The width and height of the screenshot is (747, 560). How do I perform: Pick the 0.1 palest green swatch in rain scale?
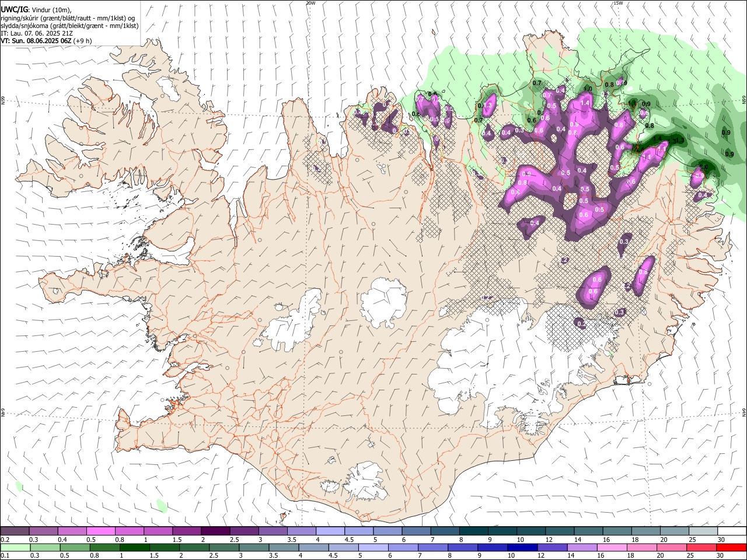[15, 547]
